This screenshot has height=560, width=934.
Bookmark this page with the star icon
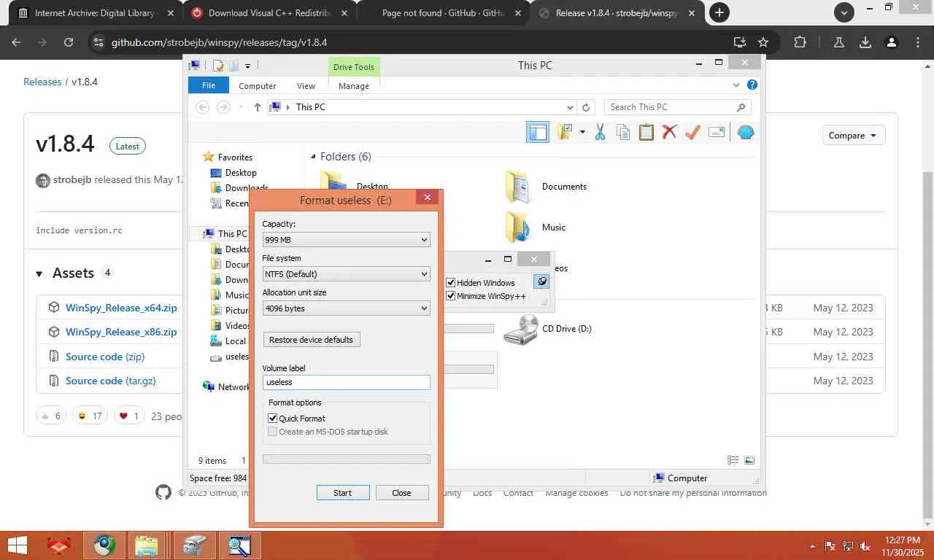coord(763,42)
